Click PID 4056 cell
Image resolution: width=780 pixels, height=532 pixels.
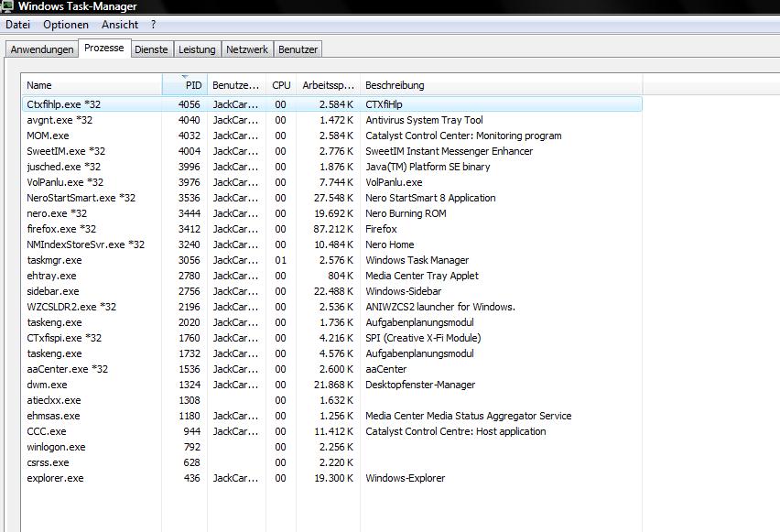pos(190,104)
